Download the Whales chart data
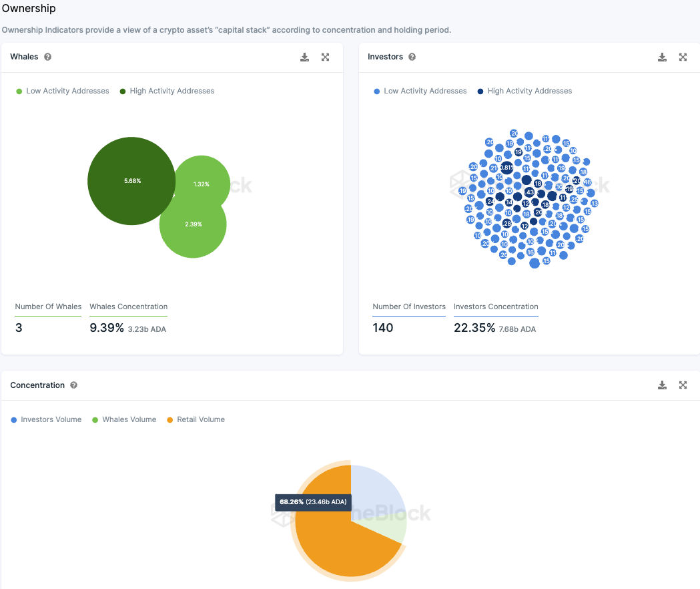Screen dimensions: 700x589 click(304, 57)
